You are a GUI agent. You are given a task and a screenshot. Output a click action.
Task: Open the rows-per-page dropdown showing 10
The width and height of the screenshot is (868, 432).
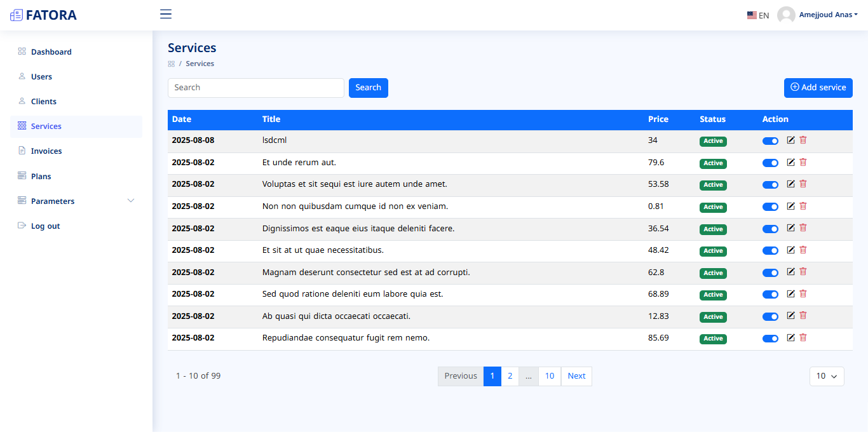[826, 376]
